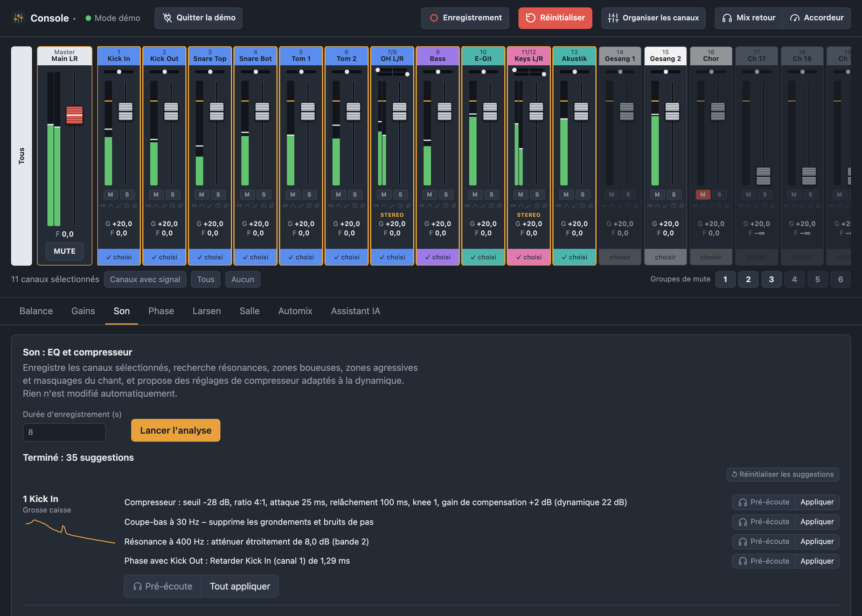Image resolution: width=862 pixels, height=616 pixels.
Task: Open the Assistant IA tab
Action: 356,311
